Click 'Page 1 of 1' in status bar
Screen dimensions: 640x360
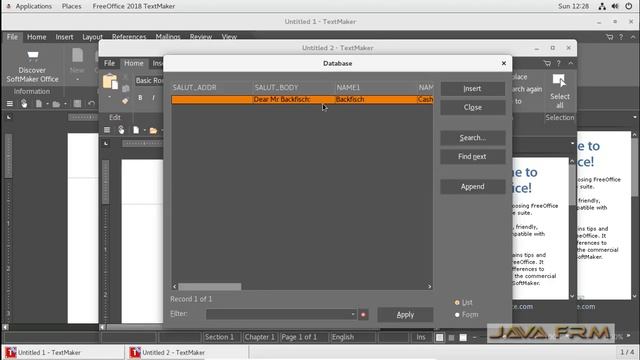tap(299, 337)
